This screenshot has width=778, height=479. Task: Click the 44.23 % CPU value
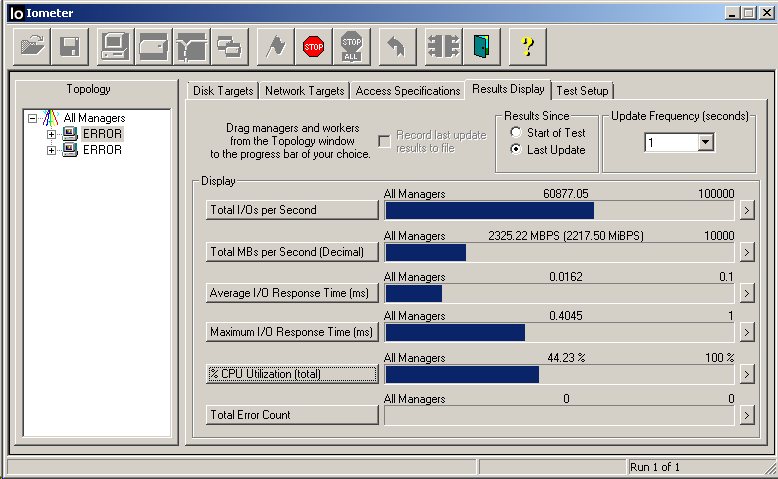[566, 358]
